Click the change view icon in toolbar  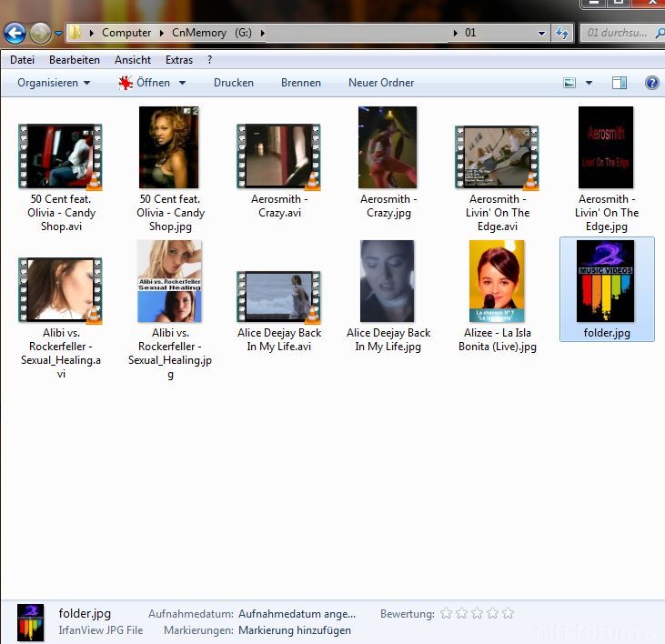pos(569,83)
